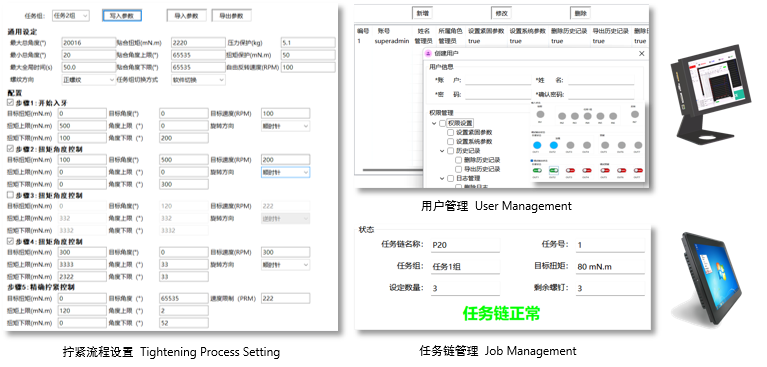Enable the 步骤3 扭矩角度控制 checkbox

pos(10,195)
